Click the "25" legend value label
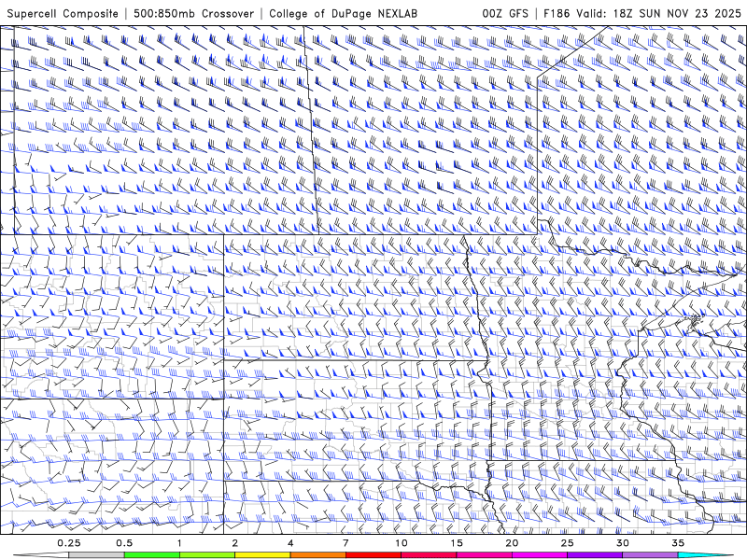The width and height of the screenshot is (747, 560). point(567,543)
